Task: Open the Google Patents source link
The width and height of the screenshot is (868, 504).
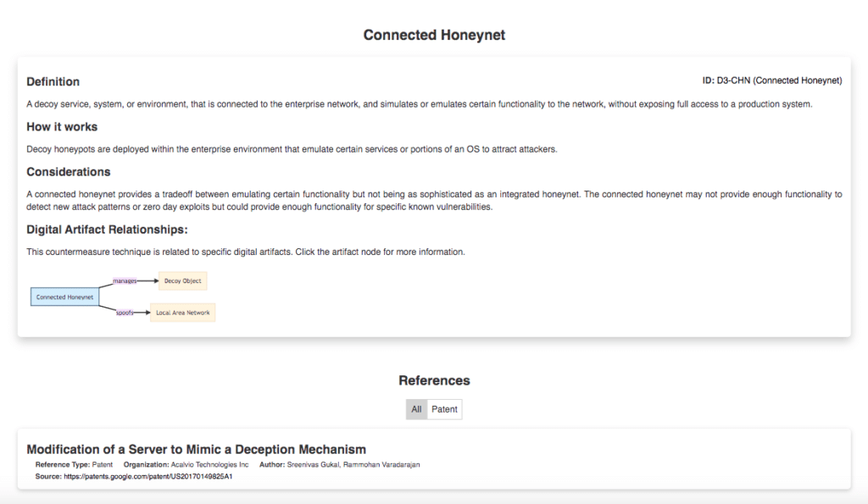Action: [147, 476]
